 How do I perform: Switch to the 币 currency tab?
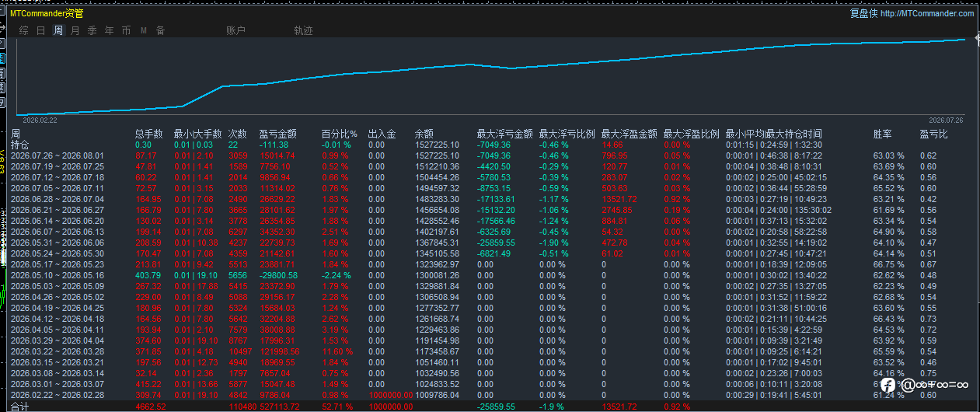click(127, 31)
